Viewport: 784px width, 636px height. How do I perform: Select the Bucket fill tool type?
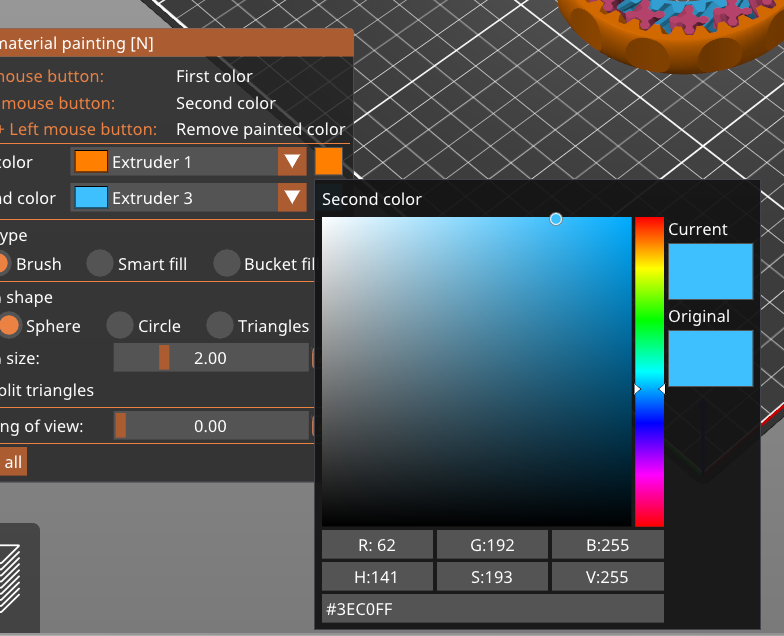(x=226, y=264)
